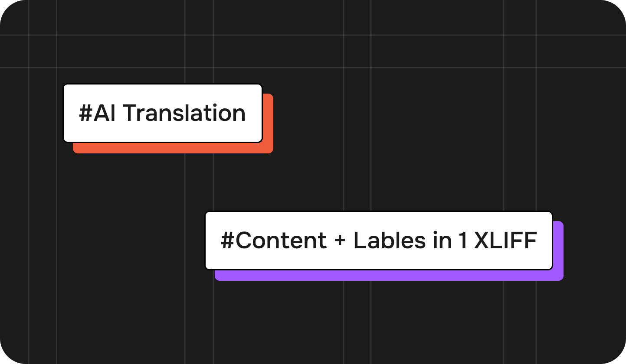Viewport: 626px width, 364px height.
Task: Click the letters AI in the first tag
Action: pyautogui.click(x=105, y=114)
